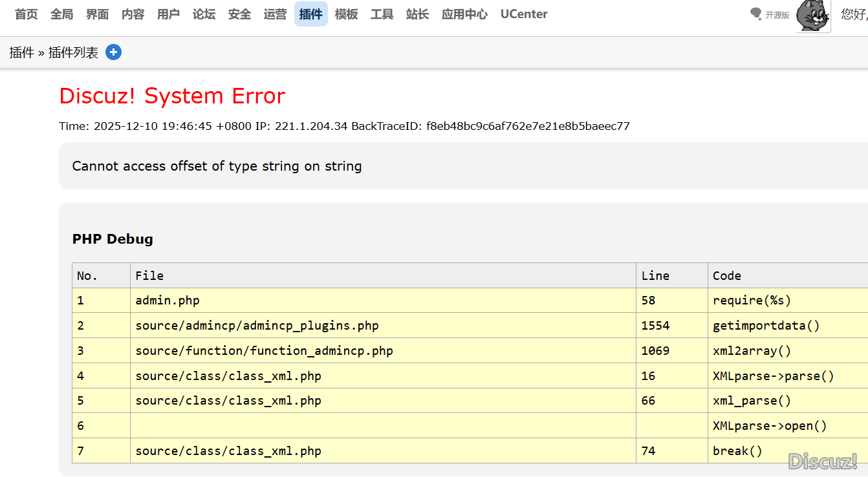Open the 用户 management menu

click(169, 14)
